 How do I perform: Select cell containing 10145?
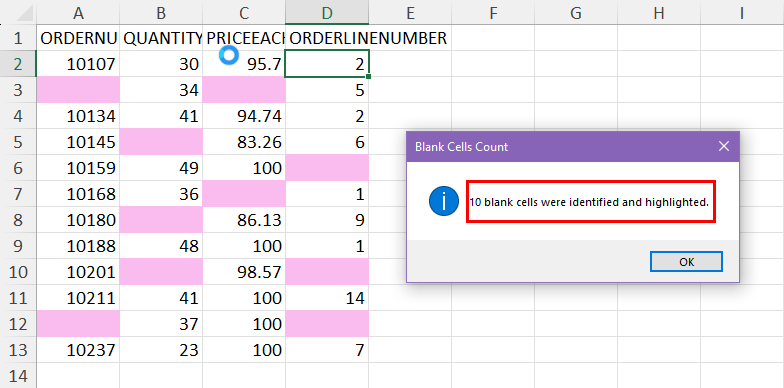(78, 142)
